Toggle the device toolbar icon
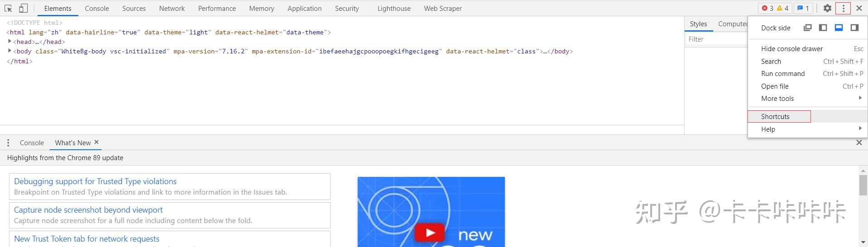868x247 pixels. point(23,8)
